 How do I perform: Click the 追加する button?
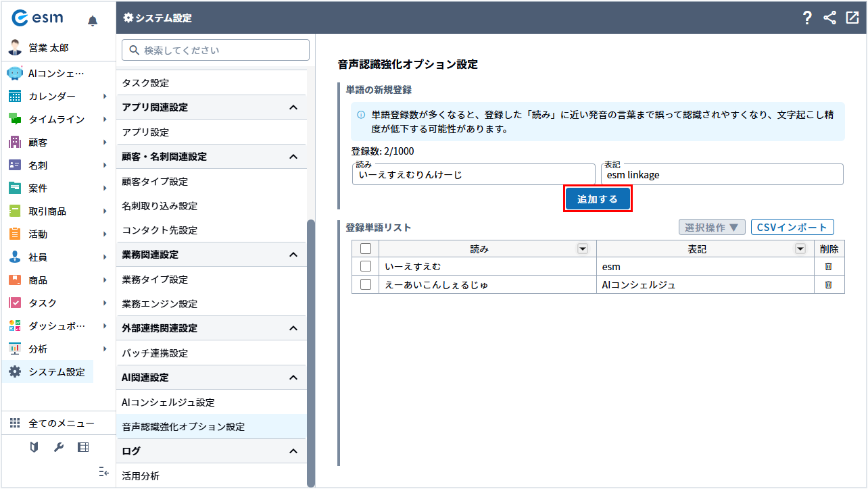point(598,199)
